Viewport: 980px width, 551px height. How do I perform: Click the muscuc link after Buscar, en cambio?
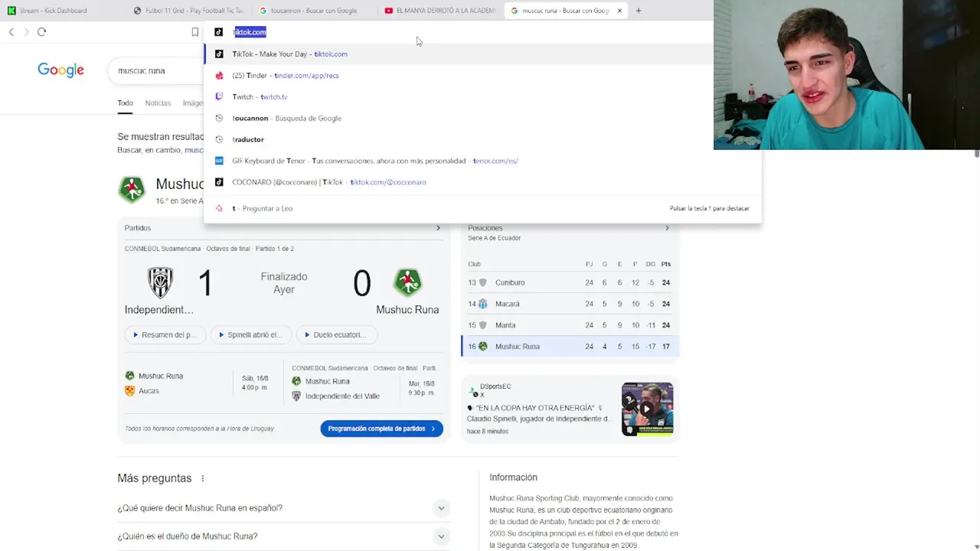[x=194, y=150]
